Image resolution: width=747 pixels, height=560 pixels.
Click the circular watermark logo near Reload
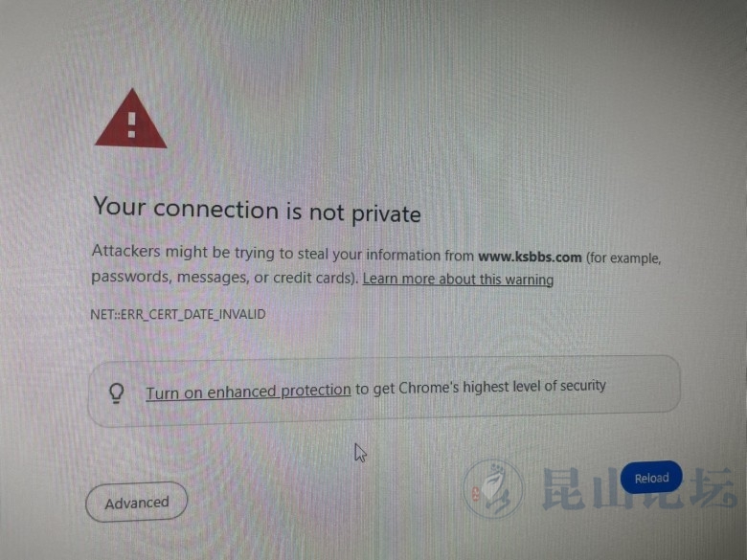point(493,488)
